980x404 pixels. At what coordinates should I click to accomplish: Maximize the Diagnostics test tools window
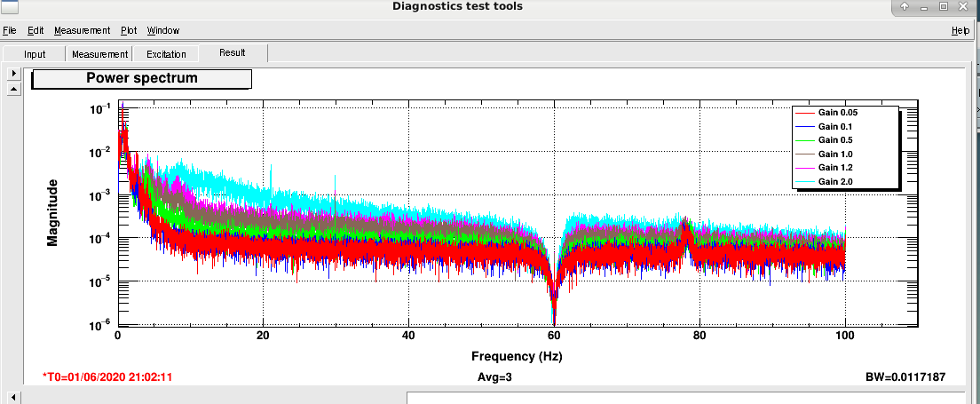point(944,7)
